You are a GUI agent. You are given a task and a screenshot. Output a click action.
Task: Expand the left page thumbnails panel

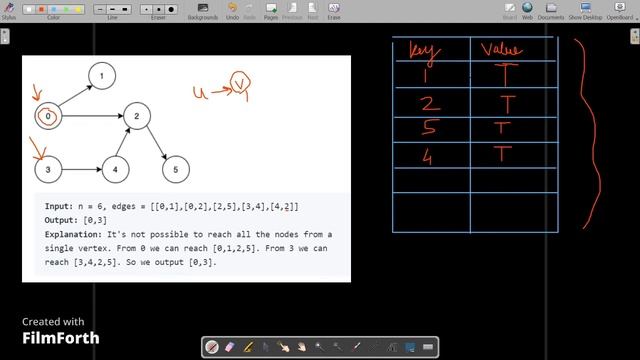pyautogui.click(x=4, y=36)
